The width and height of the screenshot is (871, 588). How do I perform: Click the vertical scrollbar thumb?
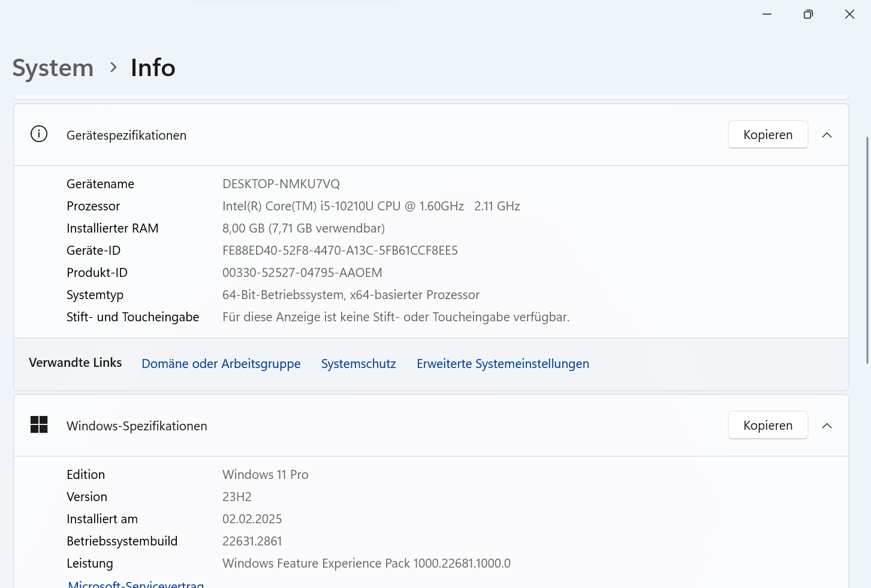pos(867,250)
